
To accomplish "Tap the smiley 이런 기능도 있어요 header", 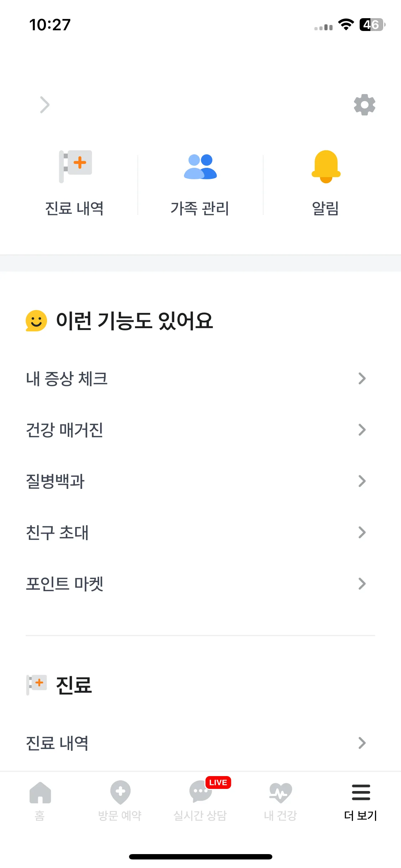I will [119, 321].
